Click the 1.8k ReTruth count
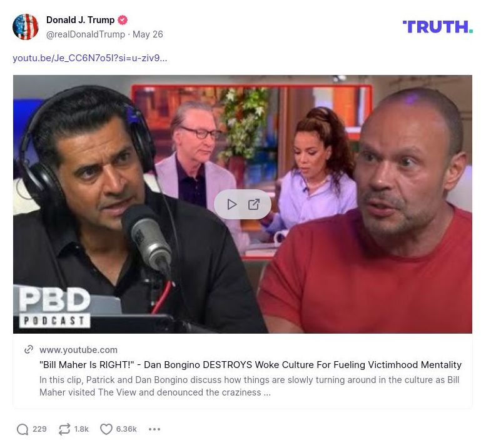This screenshot has height=448, width=486. pos(81,429)
